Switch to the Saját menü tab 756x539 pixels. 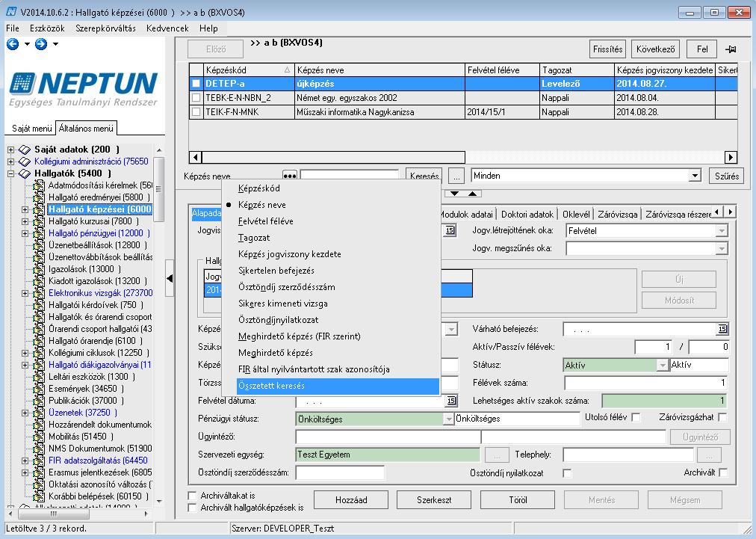pyautogui.click(x=32, y=129)
